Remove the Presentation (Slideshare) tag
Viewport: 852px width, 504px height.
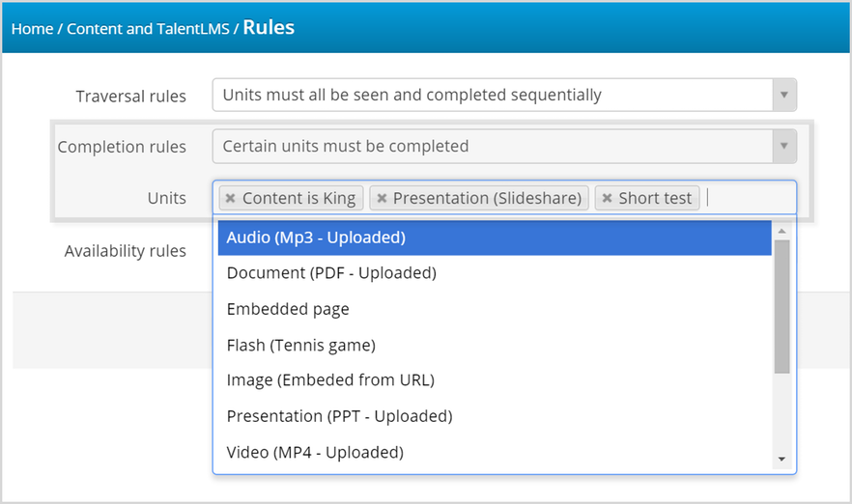tap(382, 198)
